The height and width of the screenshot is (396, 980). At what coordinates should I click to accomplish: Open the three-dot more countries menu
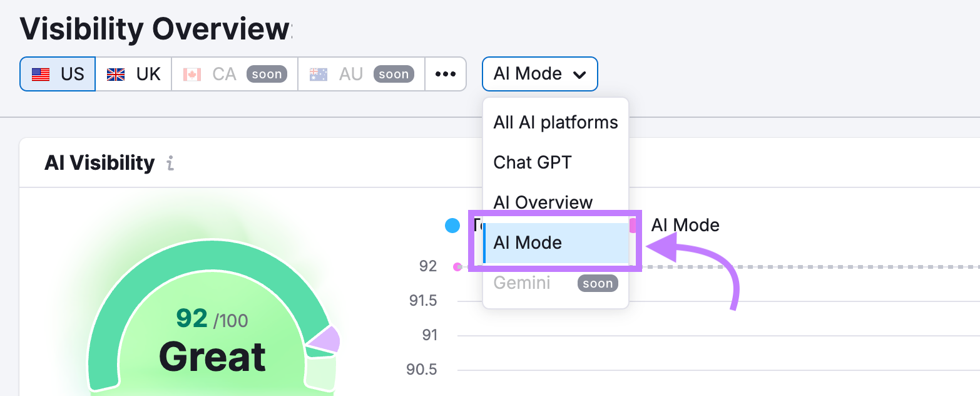446,74
